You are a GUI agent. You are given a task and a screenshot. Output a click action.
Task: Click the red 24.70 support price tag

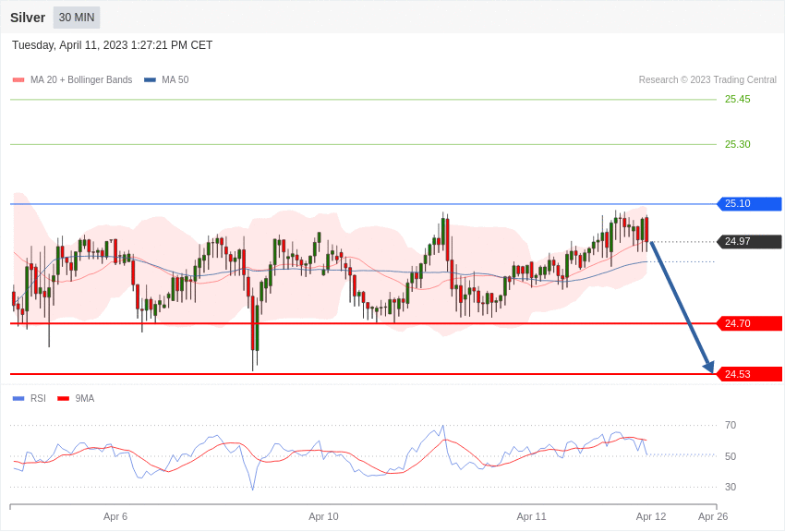click(750, 323)
